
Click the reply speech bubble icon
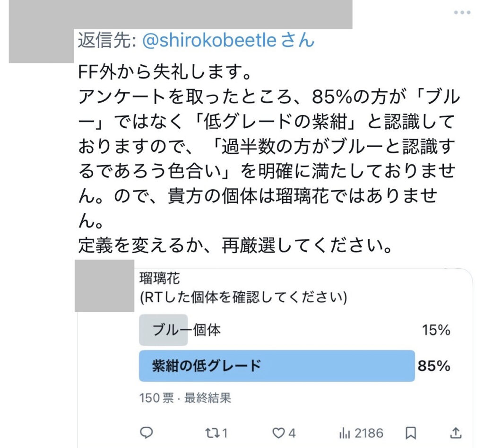tap(147, 432)
